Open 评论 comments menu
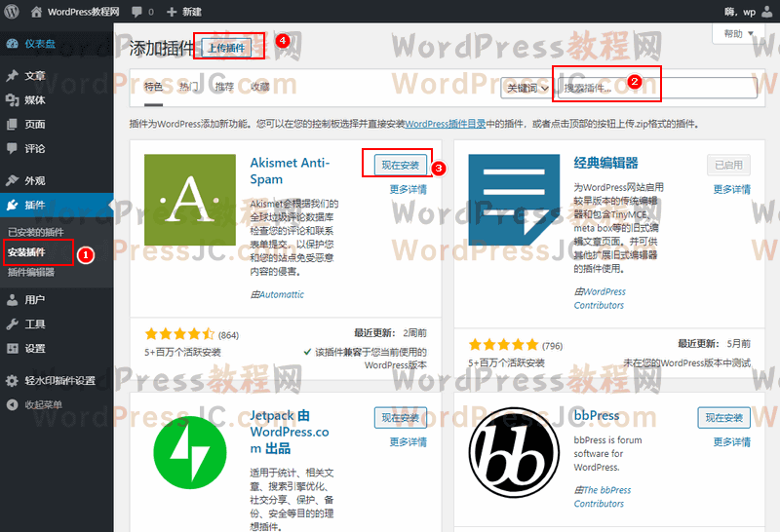Viewport: 780px width, 532px height. click(57, 149)
